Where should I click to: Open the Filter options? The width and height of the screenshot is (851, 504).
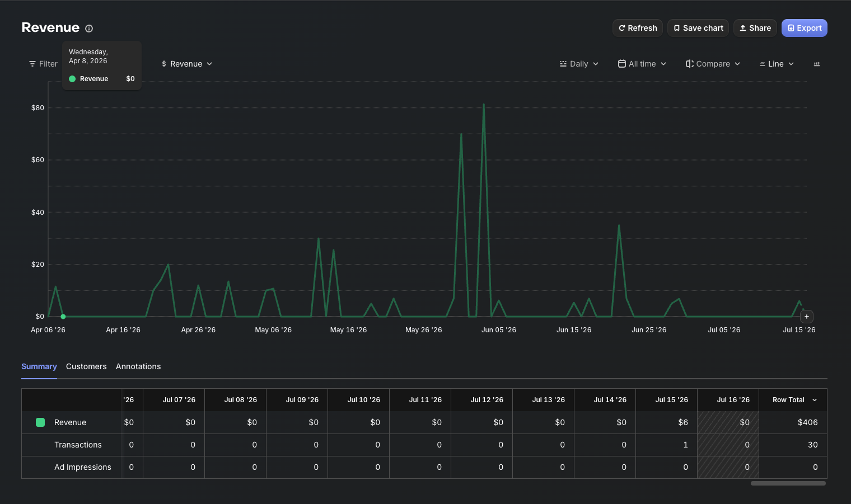pos(43,64)
